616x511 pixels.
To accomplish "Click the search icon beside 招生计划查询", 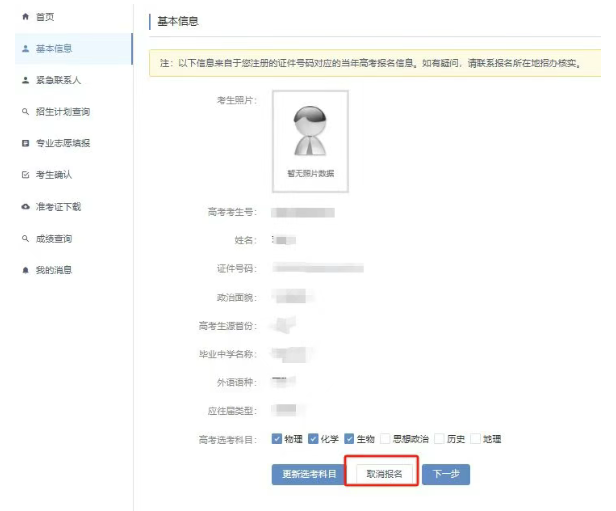I will click(25, 112).
